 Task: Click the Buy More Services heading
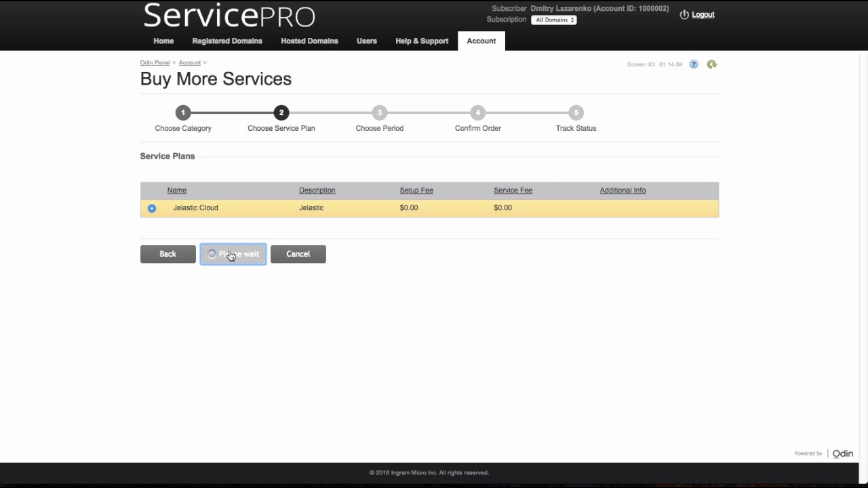pyautogui.click(x=216, y=79)
